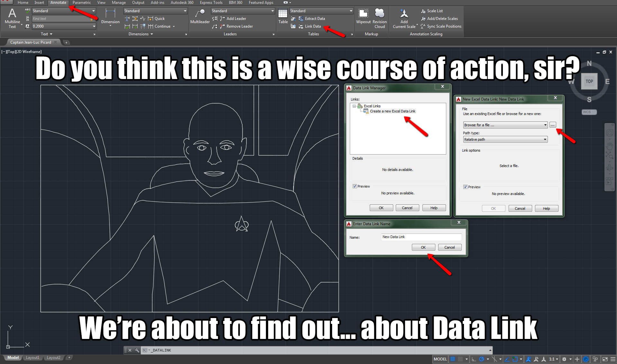The width and height of the screenshot is (617, 364).
Task: Click the Multileader tool
Action: pos(200,16)
